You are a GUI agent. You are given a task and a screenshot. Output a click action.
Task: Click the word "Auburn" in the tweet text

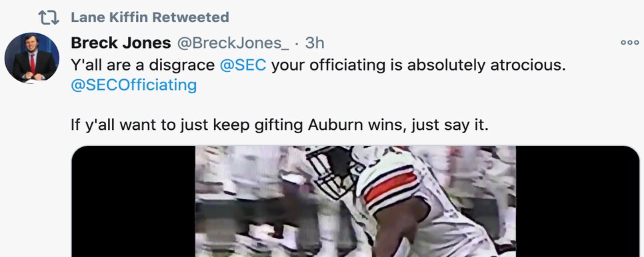click(x=335, y=125)
